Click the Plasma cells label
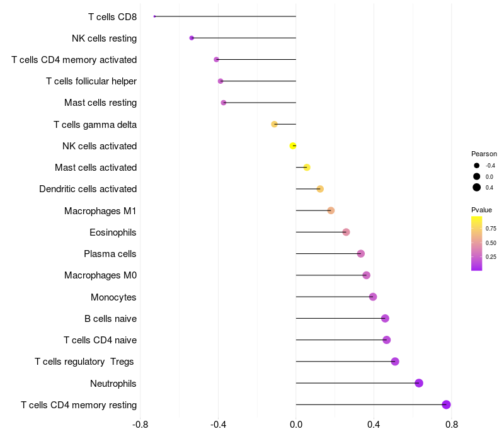504x441 pixels. pos(110,254)
